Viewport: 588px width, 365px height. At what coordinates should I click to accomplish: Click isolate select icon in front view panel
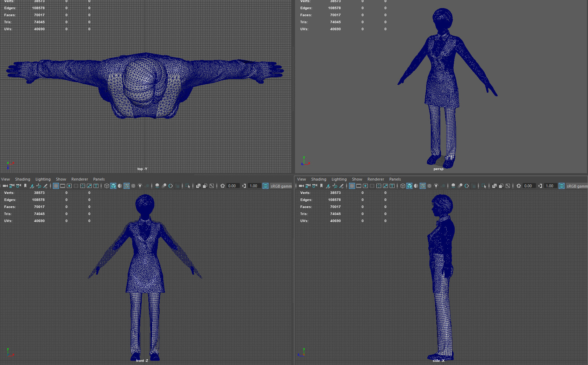(x=188, y=186)
